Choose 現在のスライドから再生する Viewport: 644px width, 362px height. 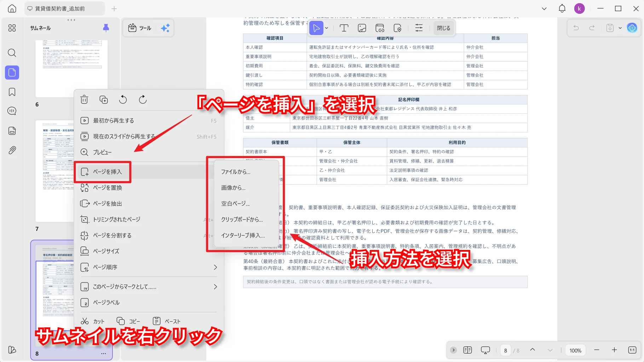click(149, 136)
